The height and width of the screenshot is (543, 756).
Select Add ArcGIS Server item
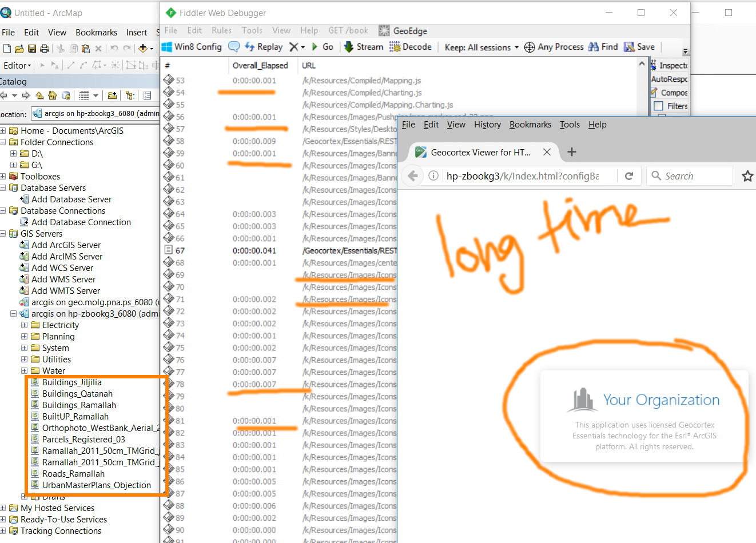pos(66,245)
